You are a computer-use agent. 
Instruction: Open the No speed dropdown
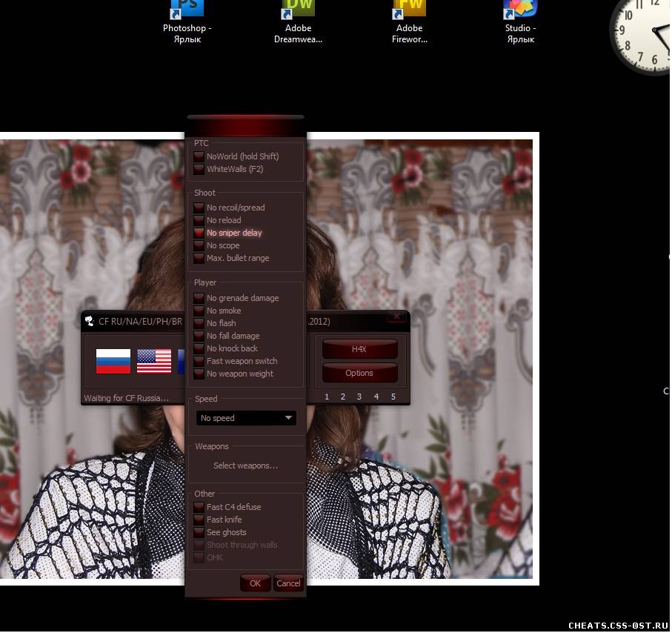[x=246, y=418]
